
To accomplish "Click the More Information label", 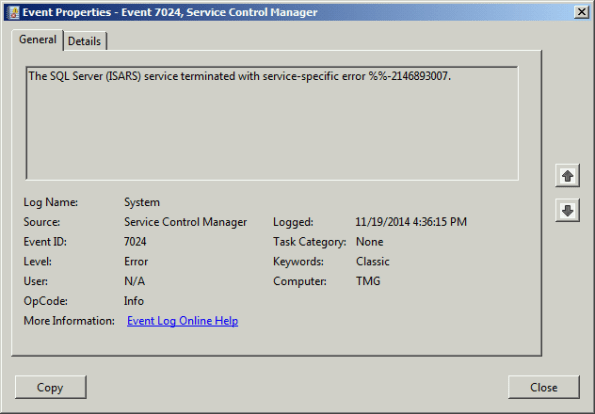I will coord(69,321).
